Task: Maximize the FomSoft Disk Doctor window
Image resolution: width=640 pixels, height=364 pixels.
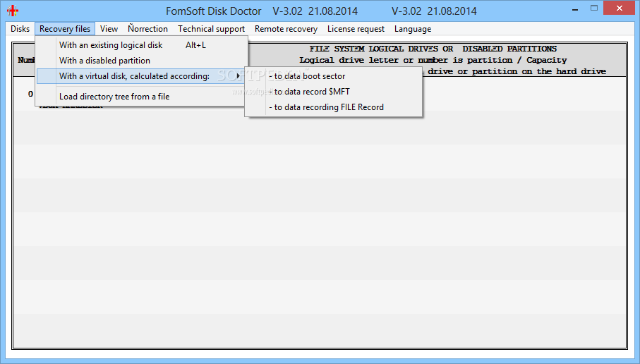Action: pyautogui.click(x=594, y=8)
